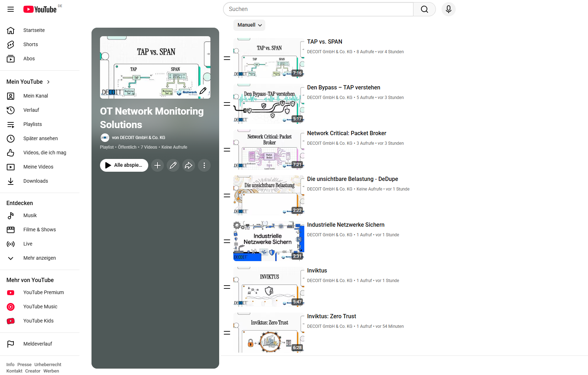The height and width of the screenshot is (375, 588).
Task: Open channel DECOIT GmbH & Co. KG link
Action: (139, 138)
